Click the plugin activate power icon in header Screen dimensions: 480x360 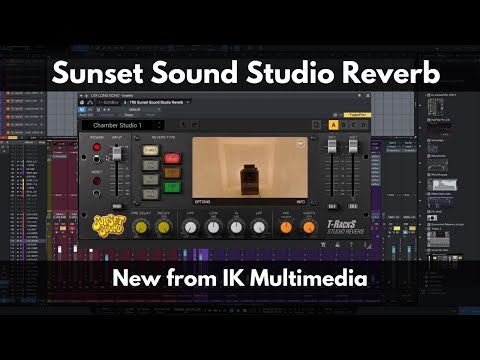coord(82,109)
